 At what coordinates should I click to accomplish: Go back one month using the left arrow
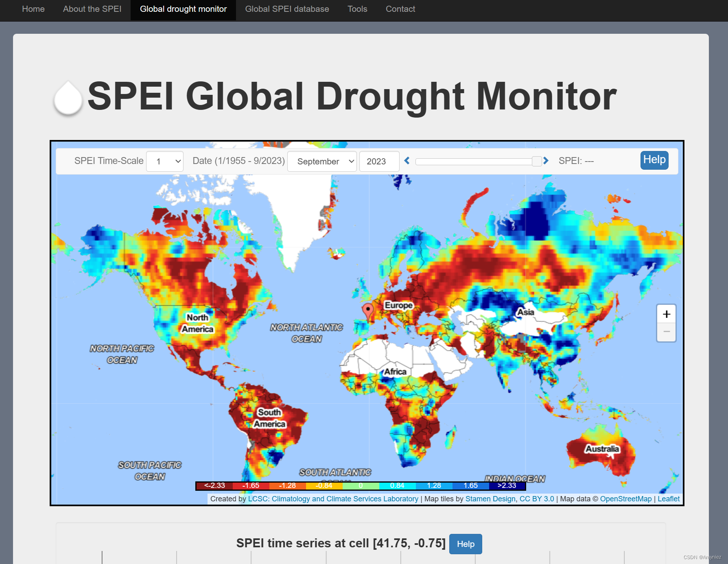pyautogui.click(x=407, y=161)
